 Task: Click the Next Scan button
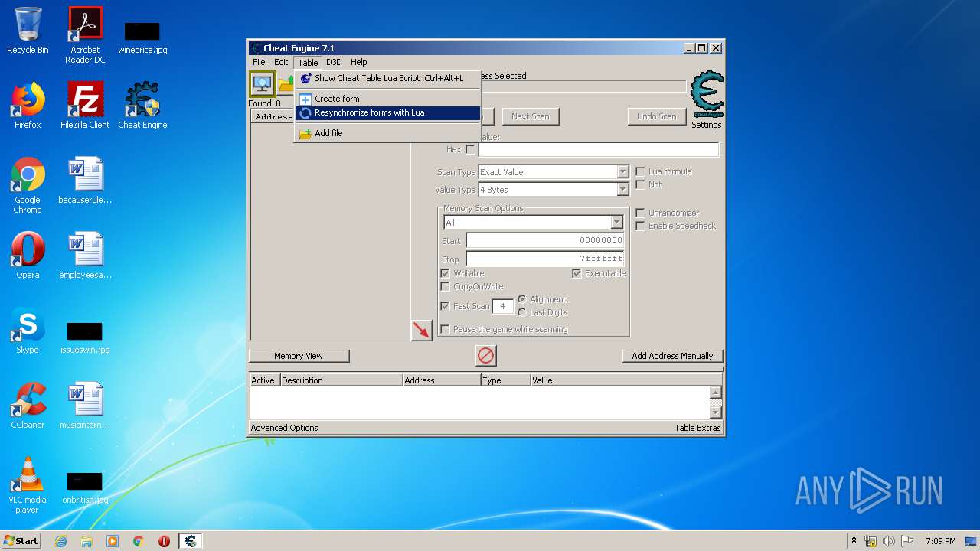(x=531, y=116)
